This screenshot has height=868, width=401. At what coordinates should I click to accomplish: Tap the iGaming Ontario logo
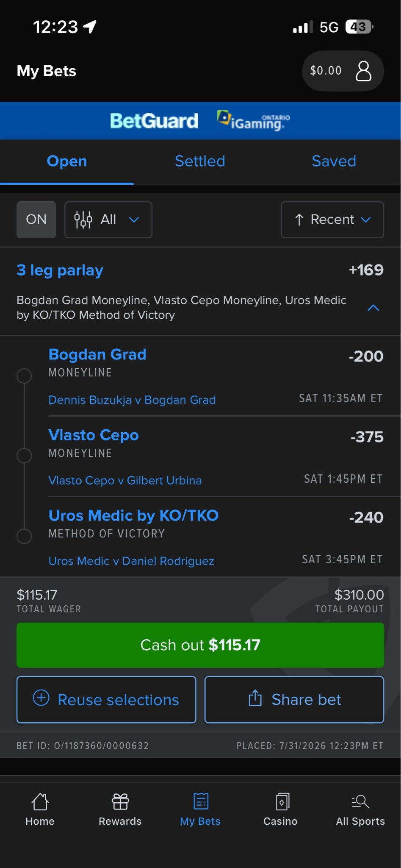click(254, 121)
